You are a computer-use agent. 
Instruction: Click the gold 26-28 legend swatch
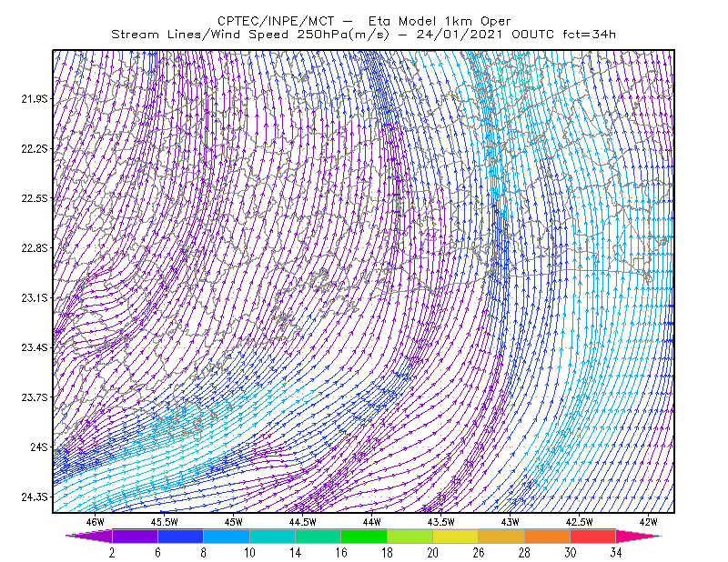point(501,536)
